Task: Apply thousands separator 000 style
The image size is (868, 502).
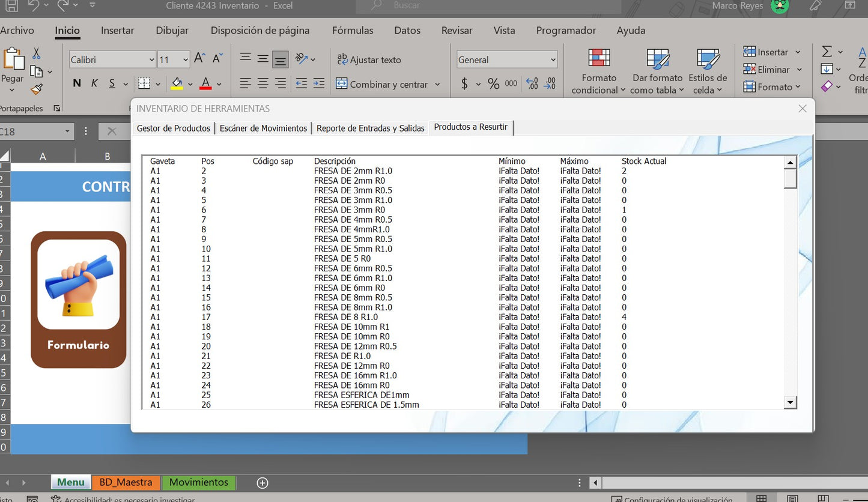Action: [x=511, y=84]
